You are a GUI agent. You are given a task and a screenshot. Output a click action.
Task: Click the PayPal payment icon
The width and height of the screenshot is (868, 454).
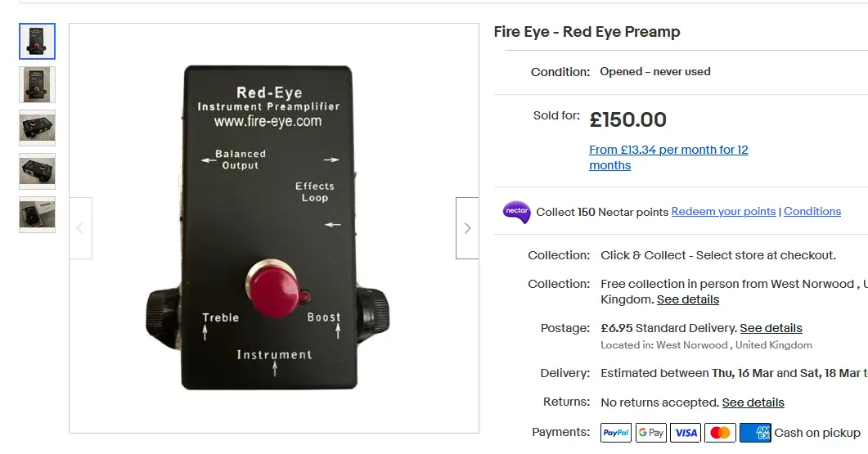(x=616, y=433)
